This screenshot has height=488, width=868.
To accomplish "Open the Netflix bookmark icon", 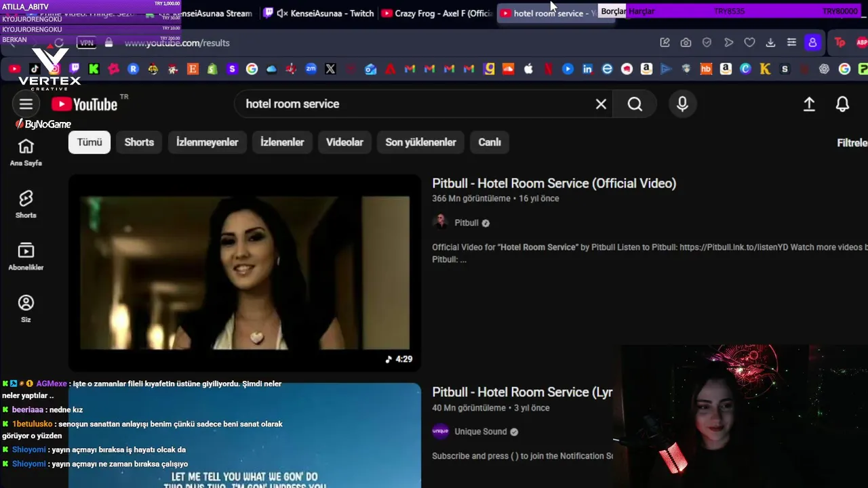I will click(x=548, y=68).
